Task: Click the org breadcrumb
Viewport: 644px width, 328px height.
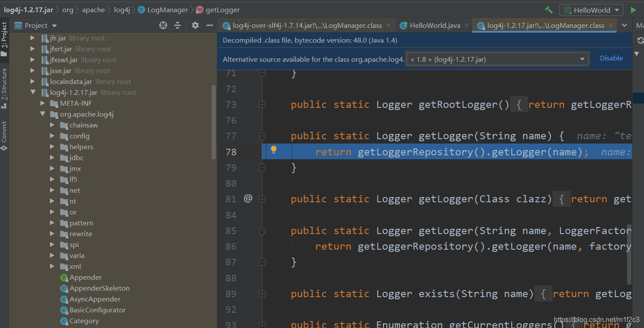Action: (x=68, y=10)
